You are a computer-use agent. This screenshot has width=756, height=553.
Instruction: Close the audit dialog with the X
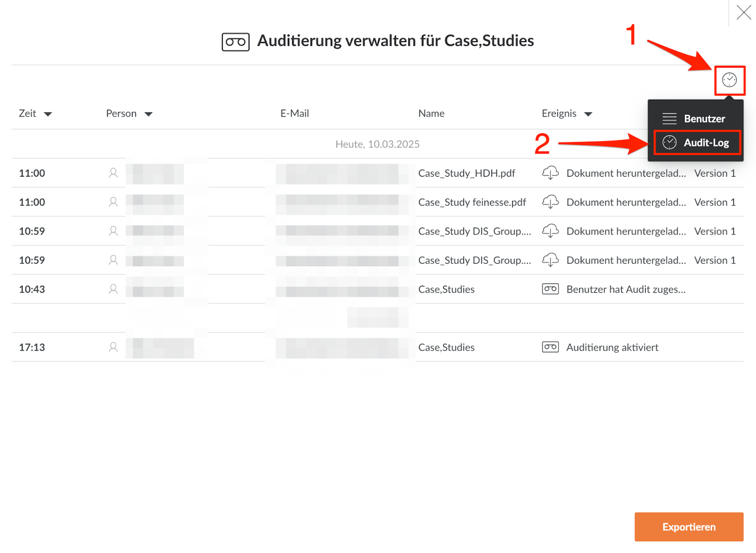[x=744, y=13]
